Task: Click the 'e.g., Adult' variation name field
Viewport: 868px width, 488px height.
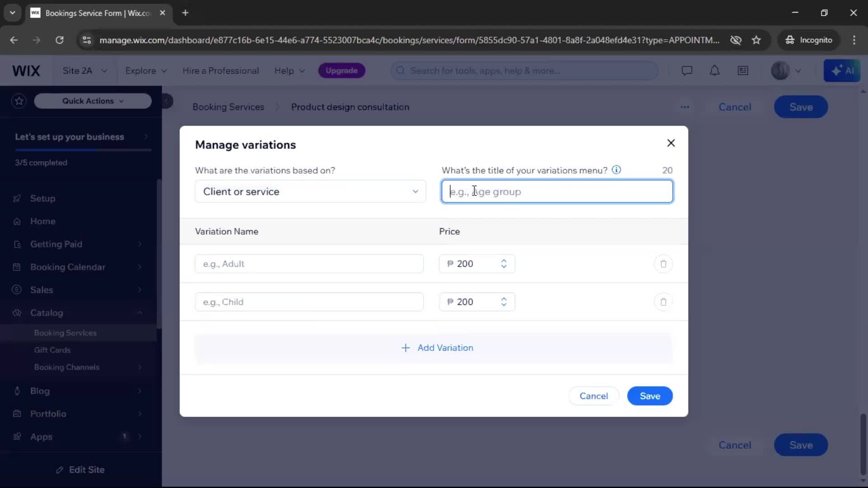Action: tap(309, 264)
